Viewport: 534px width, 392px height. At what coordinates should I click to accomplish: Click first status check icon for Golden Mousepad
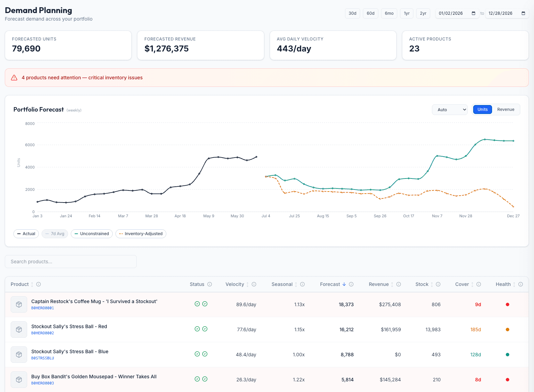(197, 379)
